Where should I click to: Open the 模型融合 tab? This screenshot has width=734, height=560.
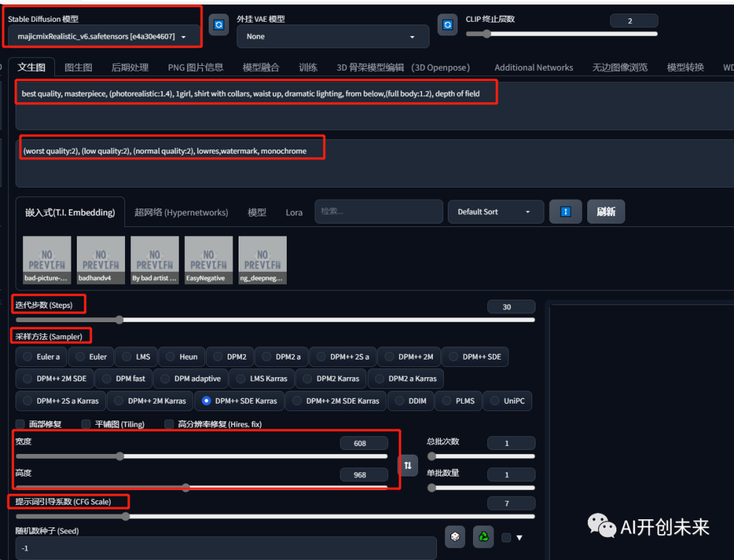click(x=261, y=67)
